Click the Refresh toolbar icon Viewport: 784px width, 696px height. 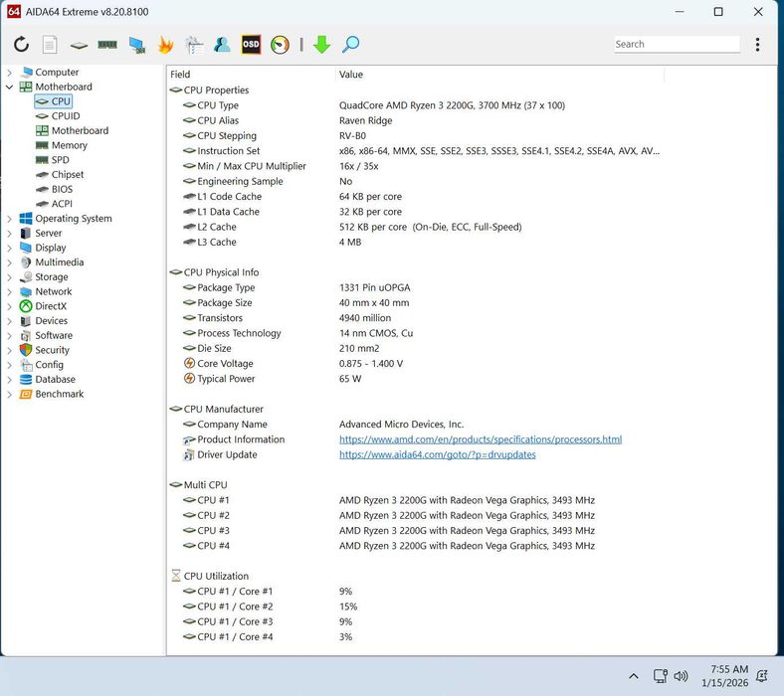(21, 45)
